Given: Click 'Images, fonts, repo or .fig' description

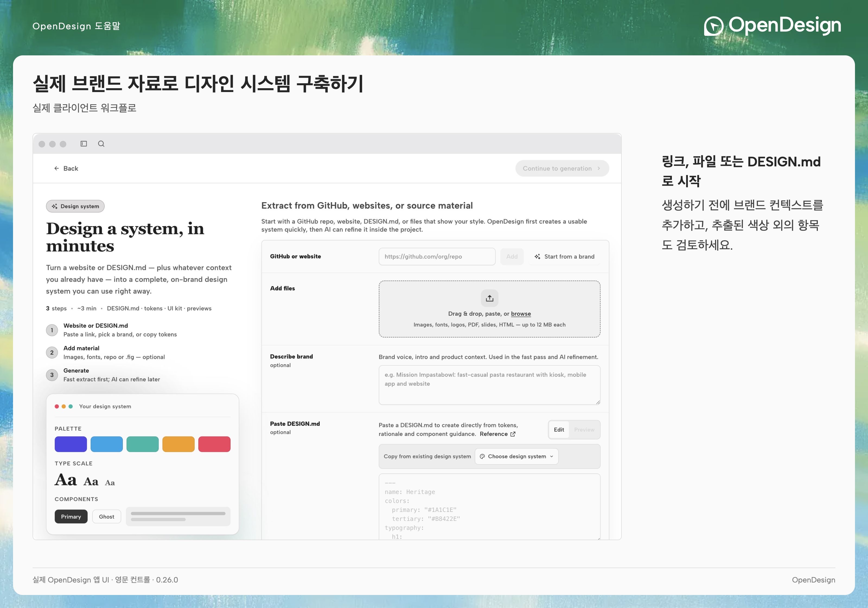Looking at the screenshot, I should pos(114,357).
